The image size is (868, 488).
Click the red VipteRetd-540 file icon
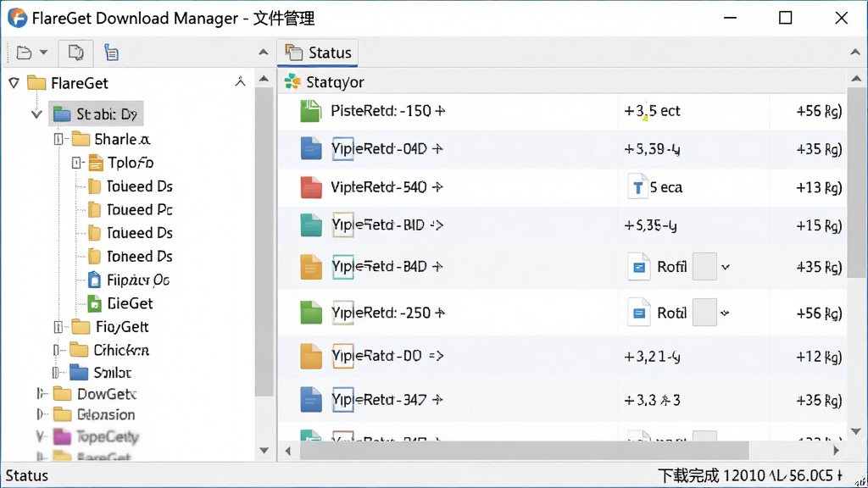(x=310, y=187)
